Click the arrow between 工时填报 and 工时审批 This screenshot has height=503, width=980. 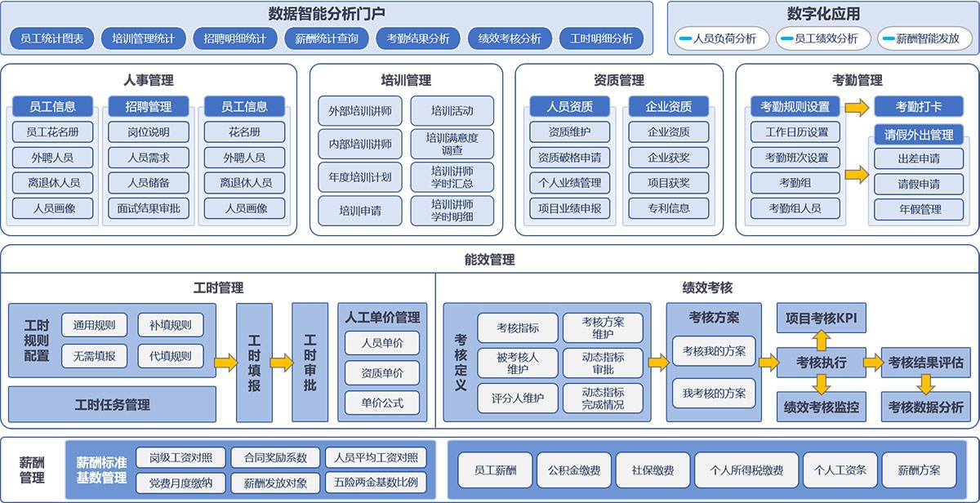[x=281, y=363]
